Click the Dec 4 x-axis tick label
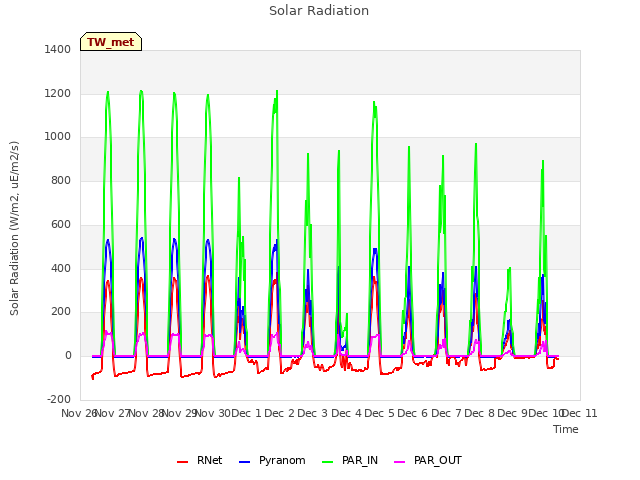Screen dimensions: 640x480 click(346, 413)
